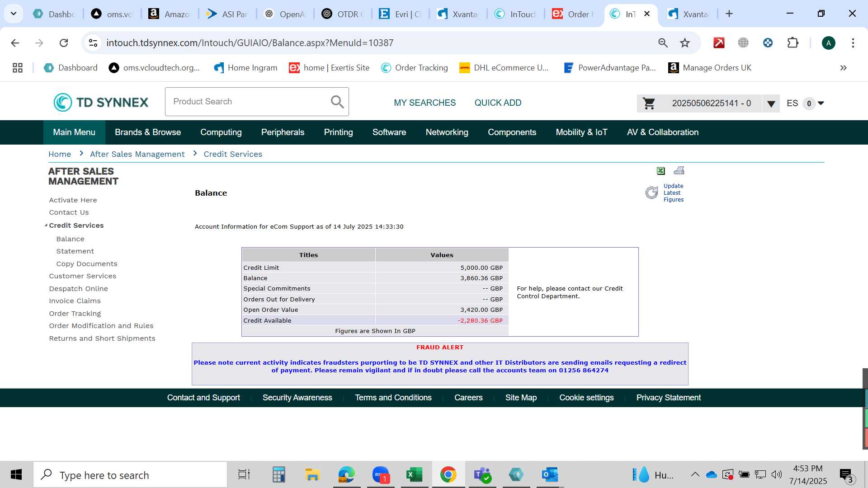Image resolution: width=868 pixels, height=488 pixels.
Task: Show hidden system tray icons
Action: coord(695,474)
